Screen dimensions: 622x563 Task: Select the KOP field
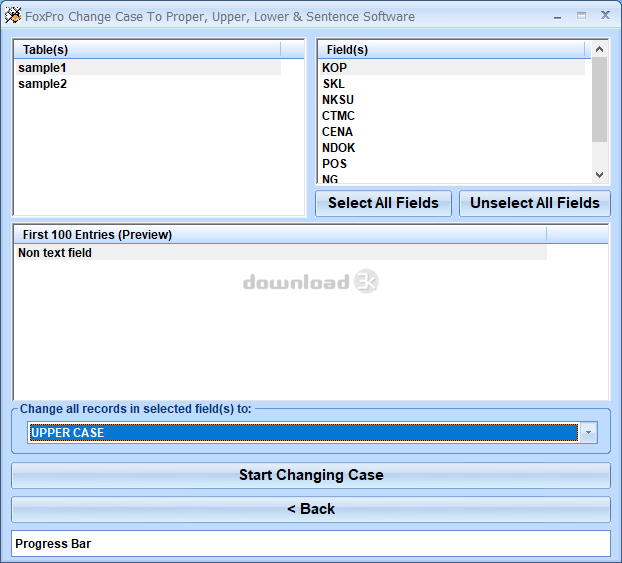coord(452,68)
